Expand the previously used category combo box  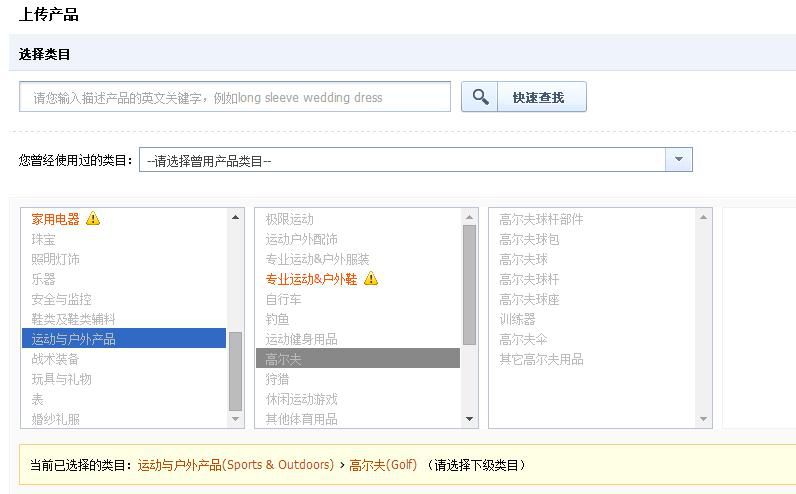click(416, 160)
